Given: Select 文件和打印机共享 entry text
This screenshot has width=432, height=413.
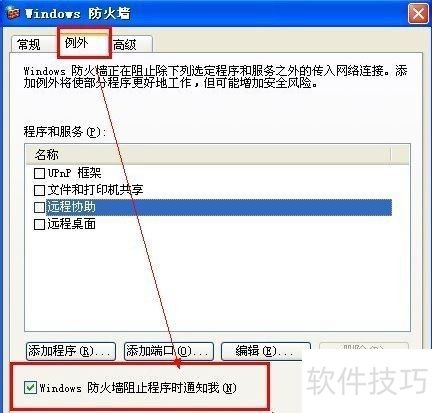Looking at the screenshot, I should coord(95,190).
